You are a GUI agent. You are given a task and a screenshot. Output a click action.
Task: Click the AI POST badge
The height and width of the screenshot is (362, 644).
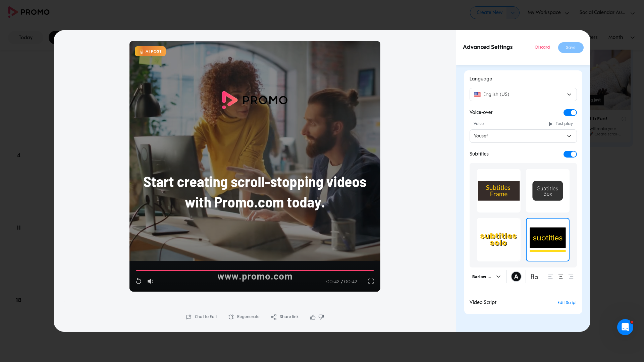(150, 51)
